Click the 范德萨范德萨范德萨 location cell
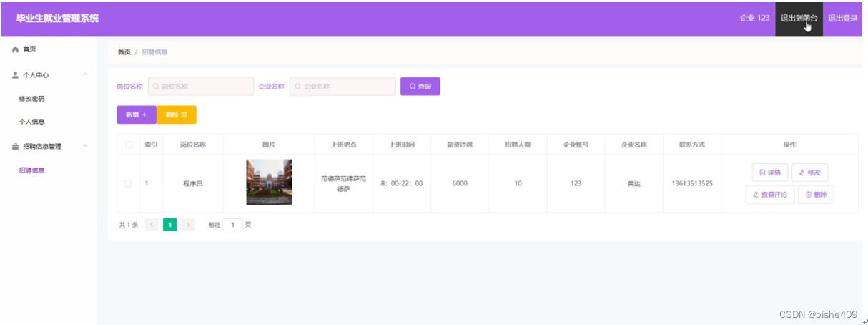 [x=343, y=183]
